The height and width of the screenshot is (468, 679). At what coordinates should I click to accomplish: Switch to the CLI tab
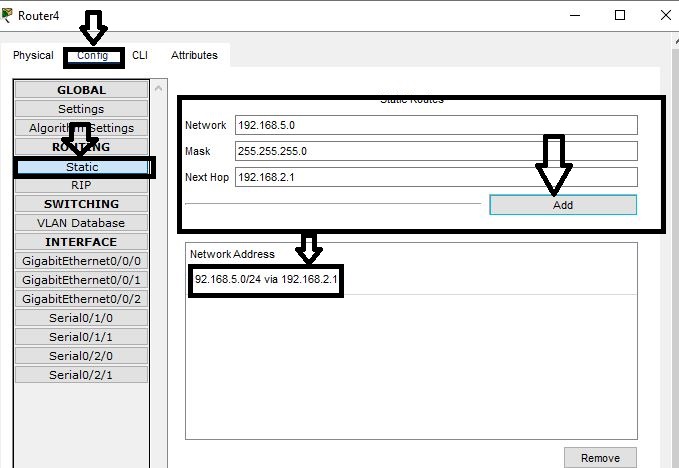[140, 56]
